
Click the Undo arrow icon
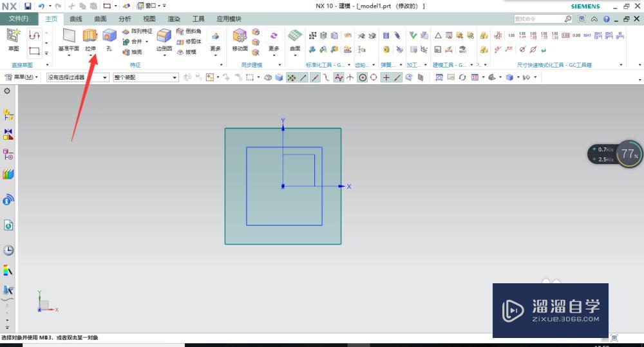[41, 6]
